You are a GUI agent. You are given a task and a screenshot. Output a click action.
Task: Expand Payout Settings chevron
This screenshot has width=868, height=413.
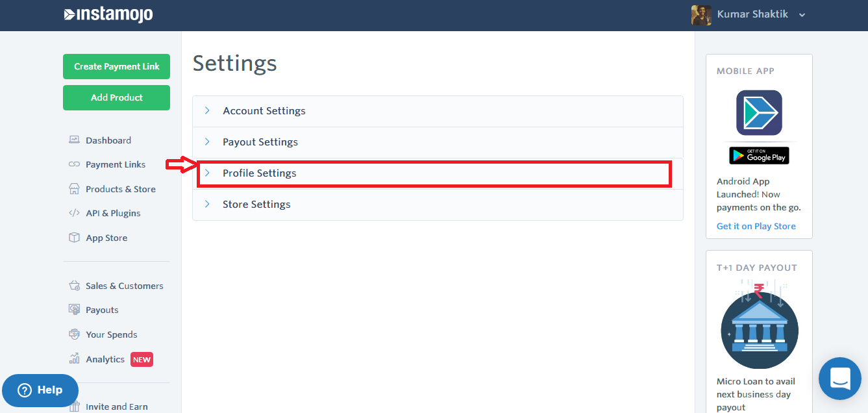point(207,142)
